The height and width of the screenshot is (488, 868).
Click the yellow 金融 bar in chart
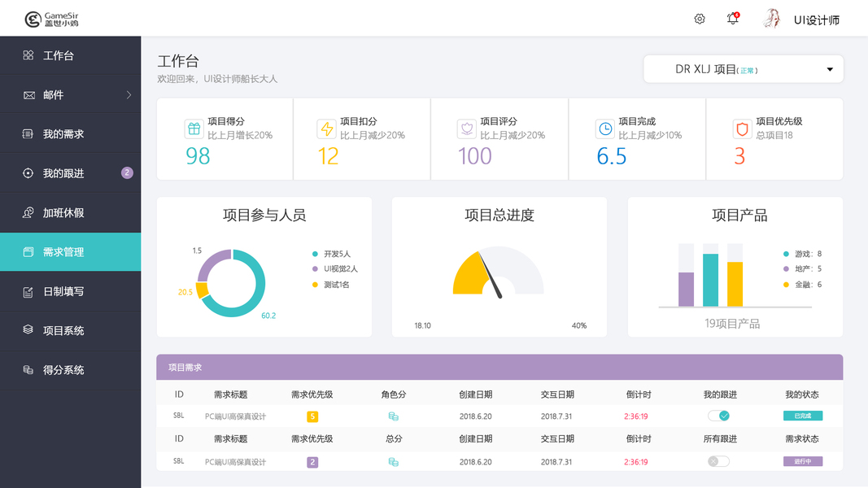tap(735, 284)
